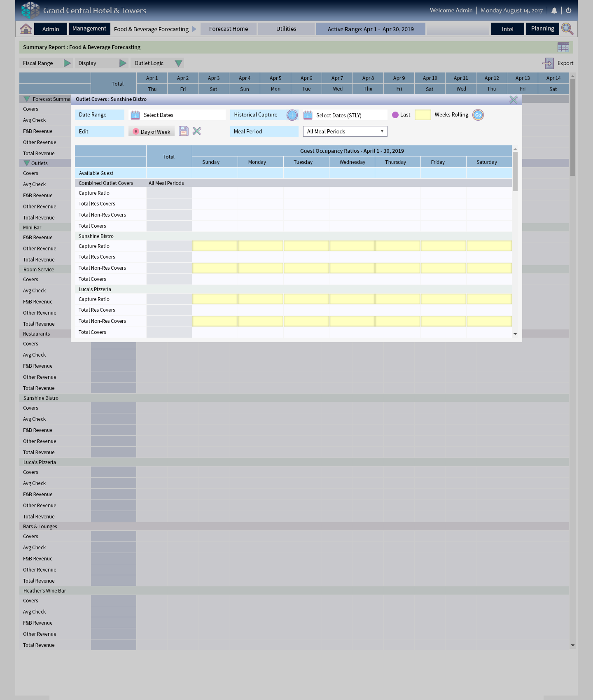
Task: Select the Day of Week radio button
Action: point(136,131)
